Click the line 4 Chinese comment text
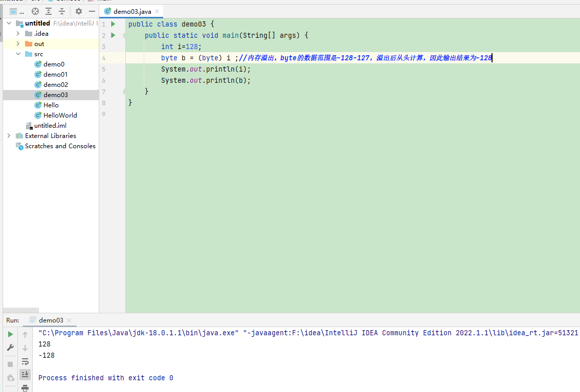 coord(366,58)
